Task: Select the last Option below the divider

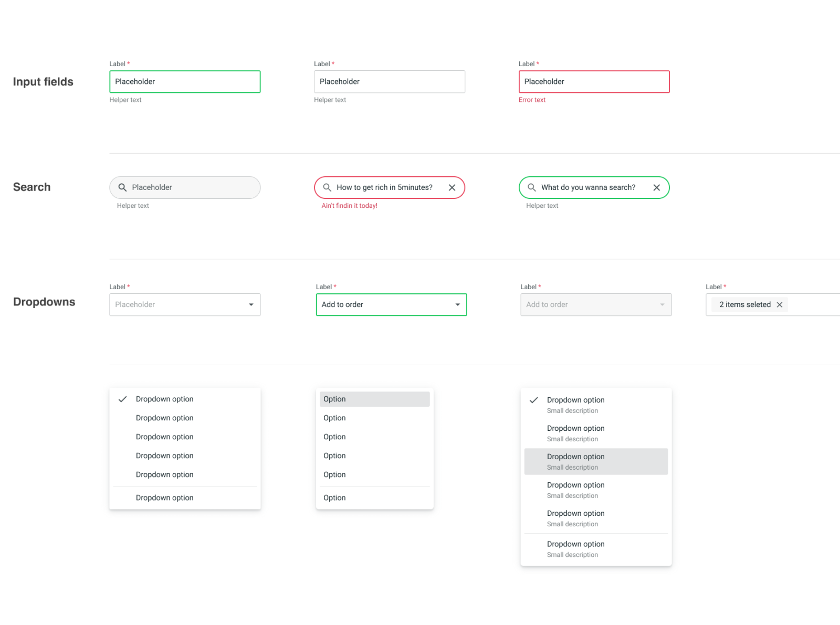Action: [334, 497]
